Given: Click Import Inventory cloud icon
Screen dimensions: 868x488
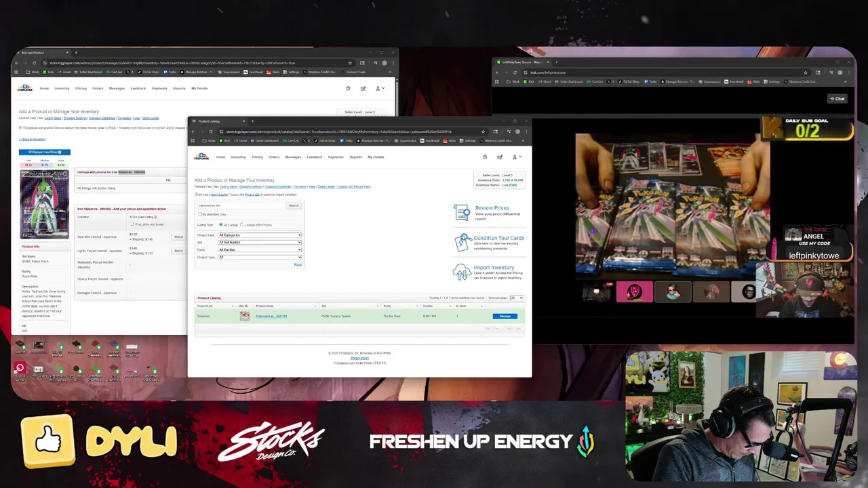Looking at the screenshot, I should [x=462, y=272].
